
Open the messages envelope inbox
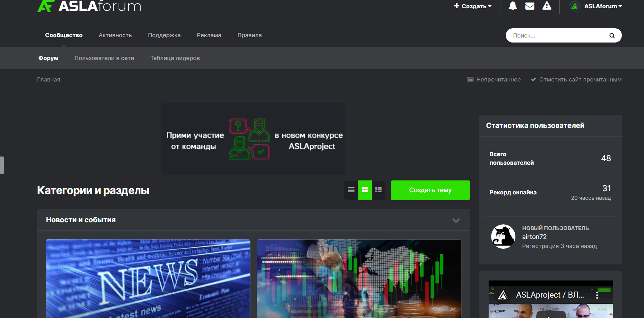(530, 6)
